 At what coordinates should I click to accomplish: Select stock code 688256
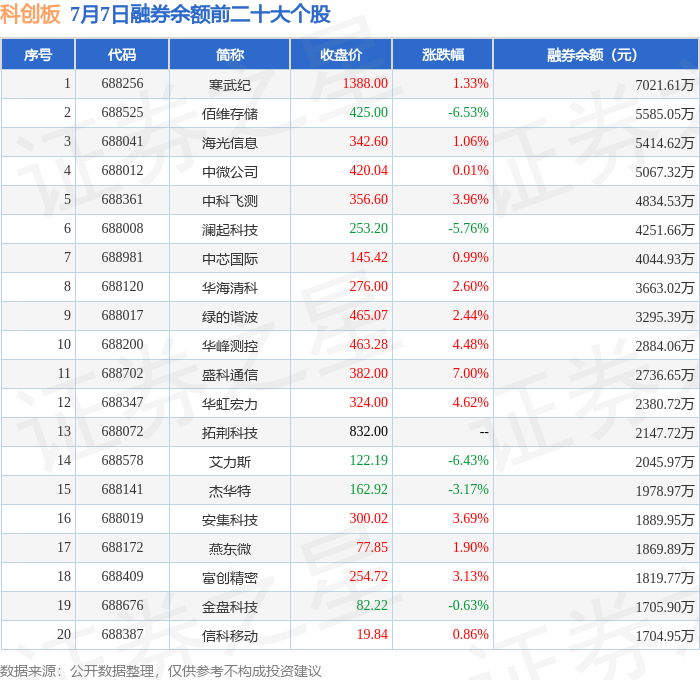coord(122,83)
